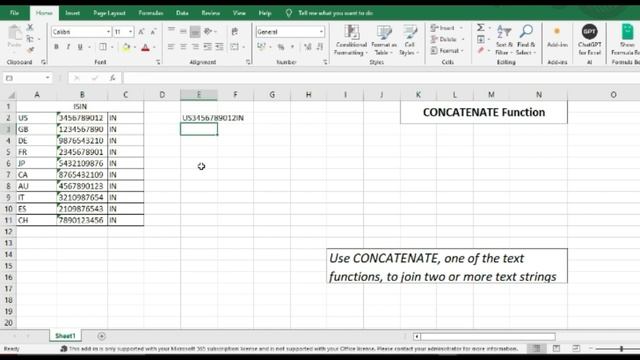The image size is (640, 360).
Task: Switch to the Insert tab
Action: pyautogui.click(x=72, y=13)
